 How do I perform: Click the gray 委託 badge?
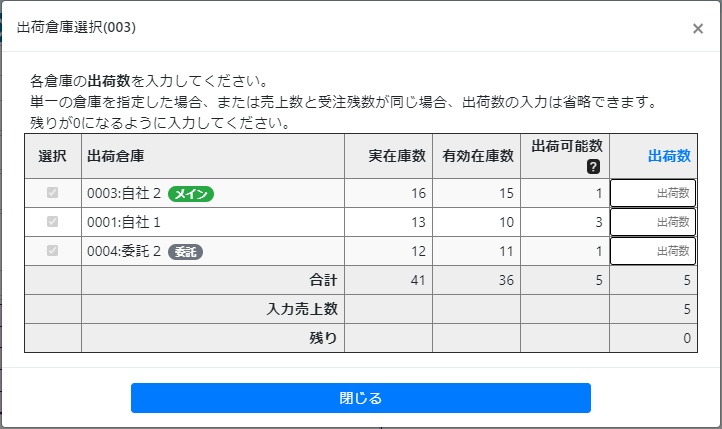185,252
